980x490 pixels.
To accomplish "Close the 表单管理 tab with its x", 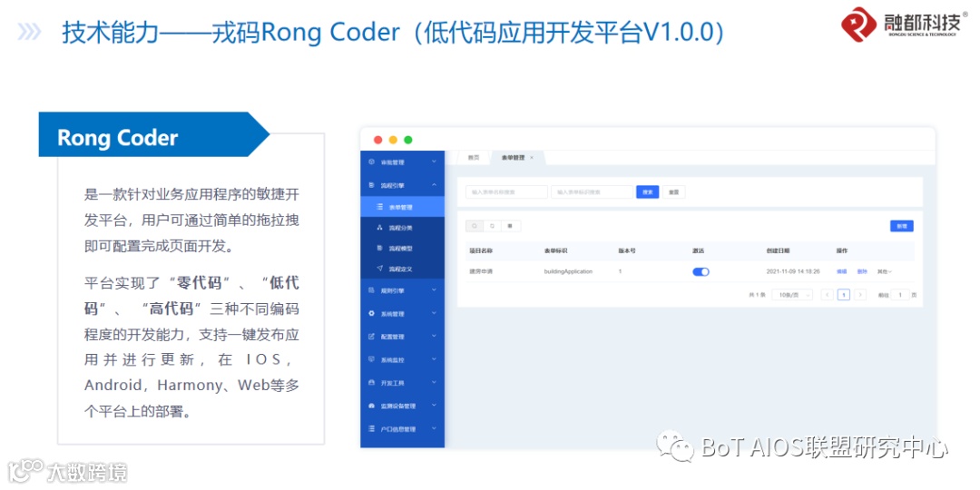I will (532, 158).
